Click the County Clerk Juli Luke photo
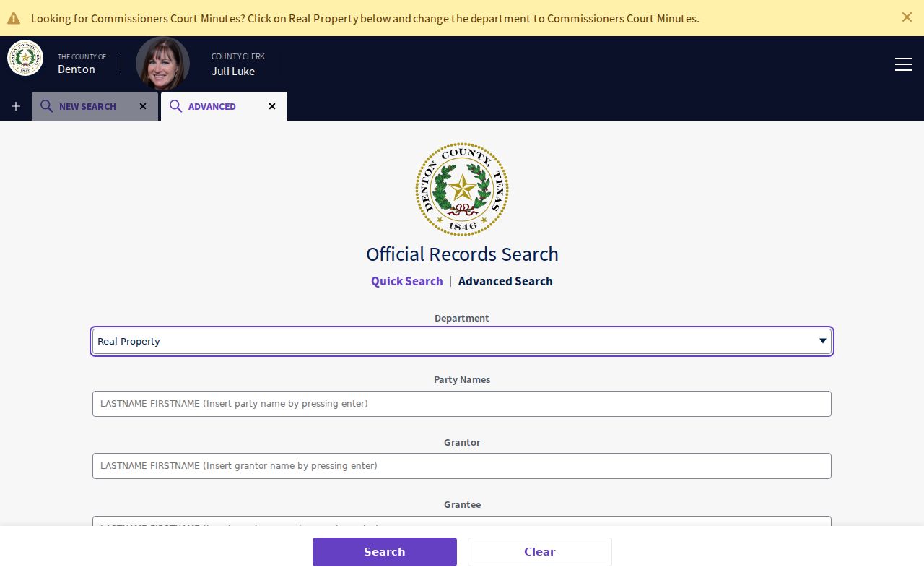The height and width of the screenshot is (578, 924). [162, 64]
